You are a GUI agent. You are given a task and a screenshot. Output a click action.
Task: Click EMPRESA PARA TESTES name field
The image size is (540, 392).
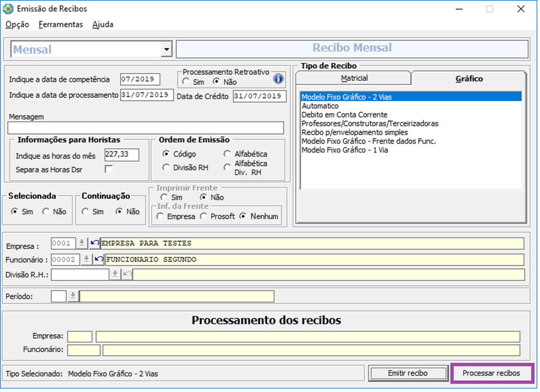click(x=312, y=243)
